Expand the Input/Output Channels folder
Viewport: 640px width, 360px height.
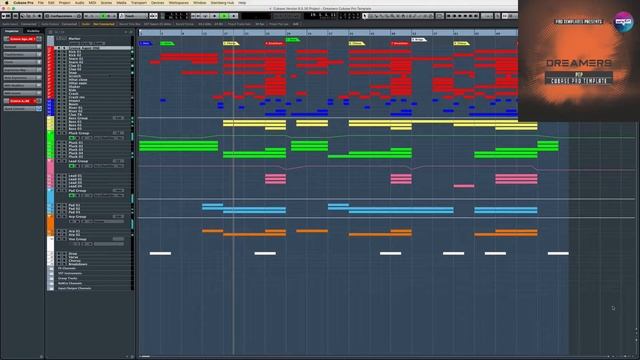pyautogui.click(x=51, y=288)
